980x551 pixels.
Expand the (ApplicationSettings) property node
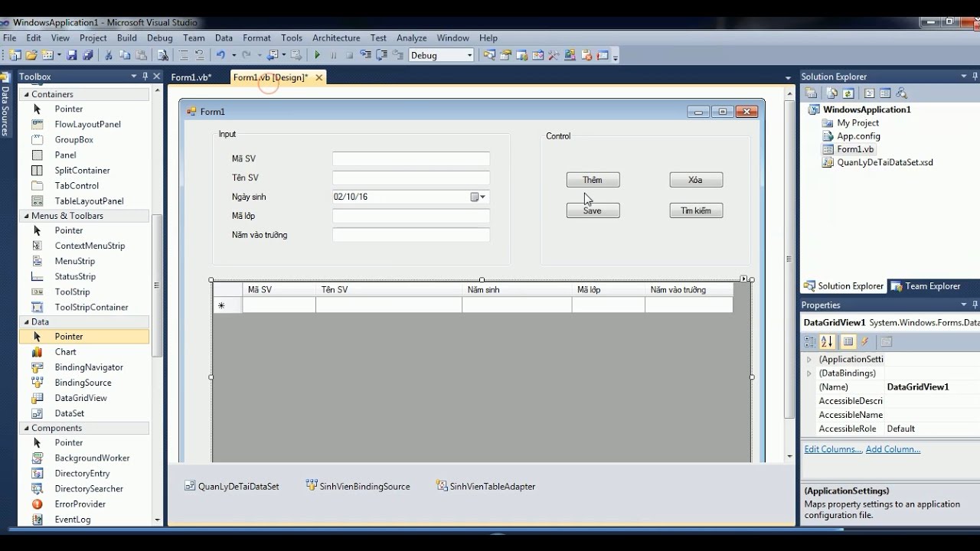(x=809, y=359)
